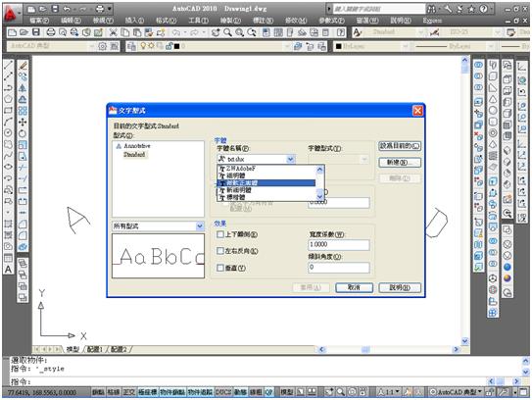Viewport: 532px width, 400px height.
Task: Toggle polar tracking (極座標) in status bar
Action: (x=148, y=392)
